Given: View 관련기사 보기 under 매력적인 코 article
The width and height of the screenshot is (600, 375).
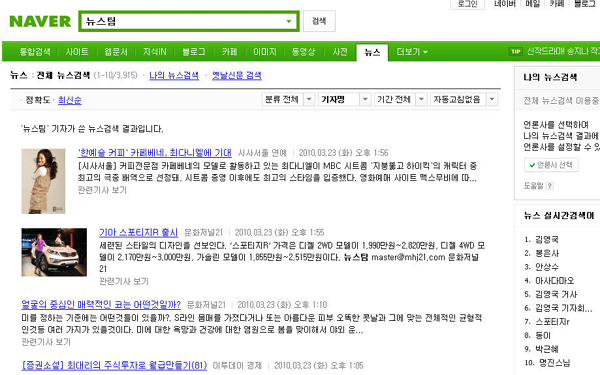Looking at the screenshot, I should [x=46, y=342].
